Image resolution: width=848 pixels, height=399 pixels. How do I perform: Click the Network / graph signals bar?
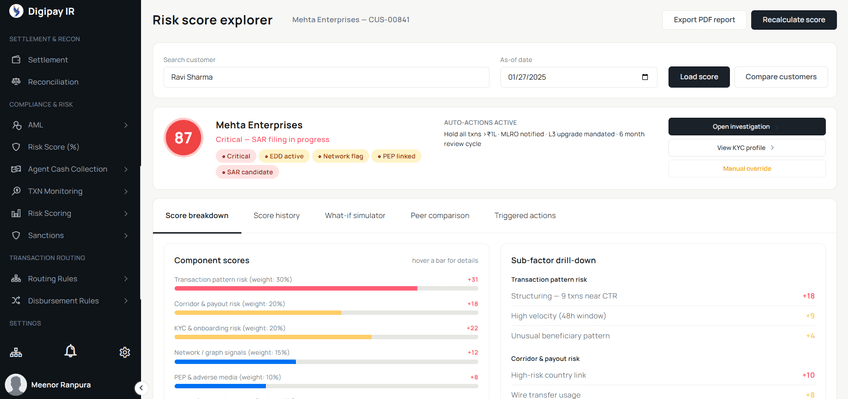tap(326, 362)
